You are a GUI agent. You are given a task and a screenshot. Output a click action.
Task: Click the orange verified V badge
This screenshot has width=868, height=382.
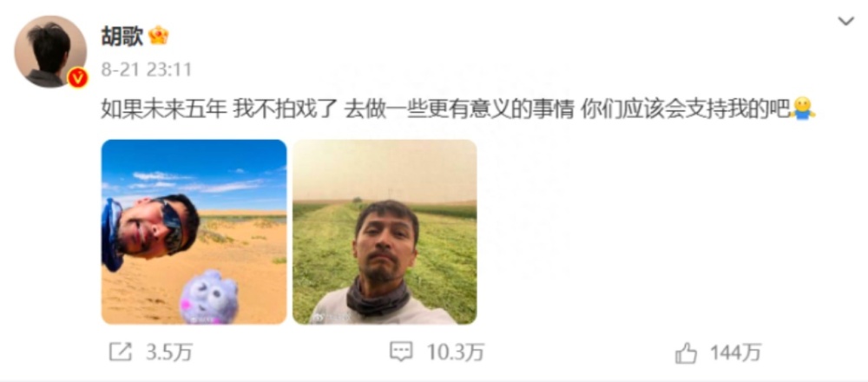(77, 78)
